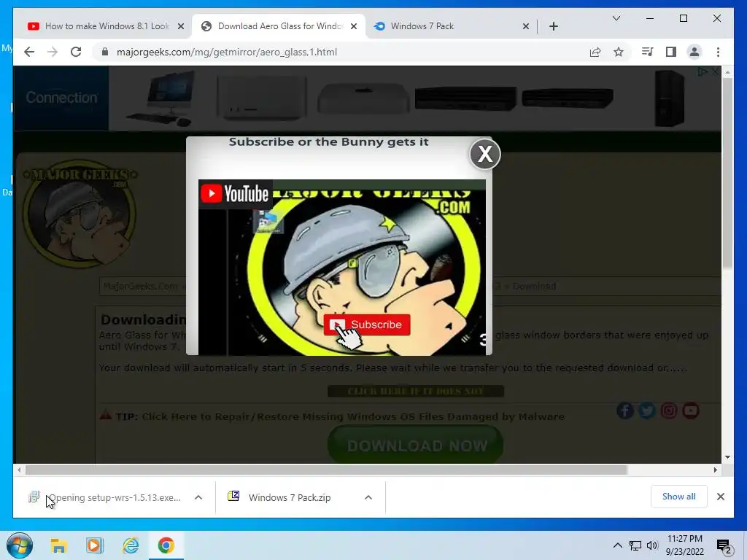Click the scroll left arrow on page
This screenshot has width=747, height=560.
(x=19, y=470)
